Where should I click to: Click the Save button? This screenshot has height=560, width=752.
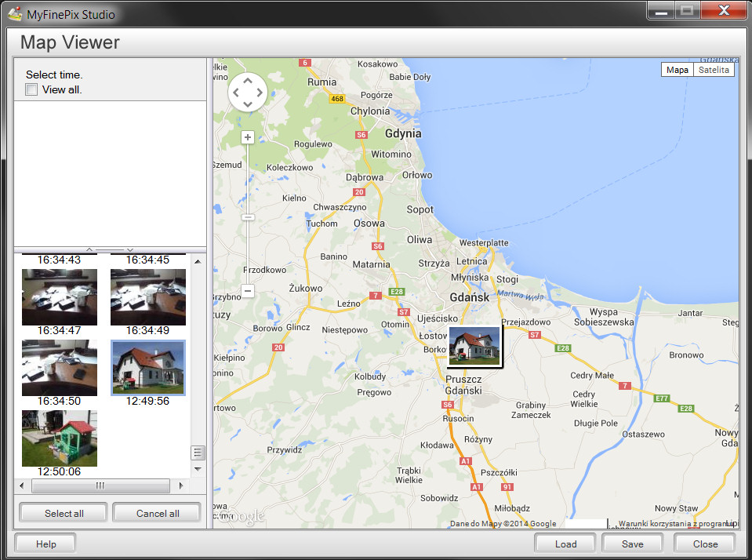pos(633,544)
